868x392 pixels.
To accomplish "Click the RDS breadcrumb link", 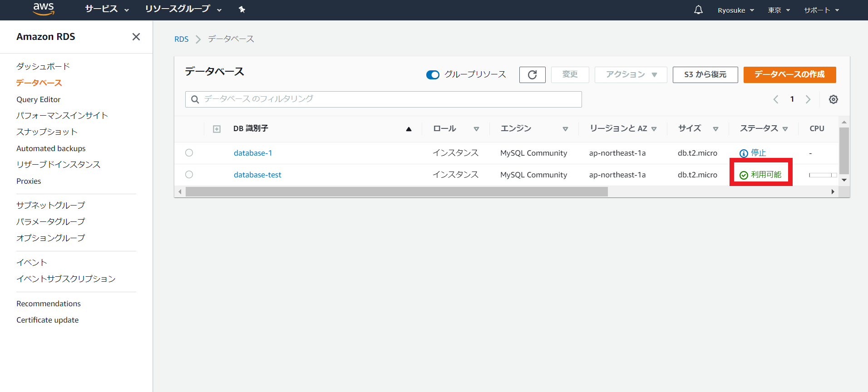I will tap(182, 39).
